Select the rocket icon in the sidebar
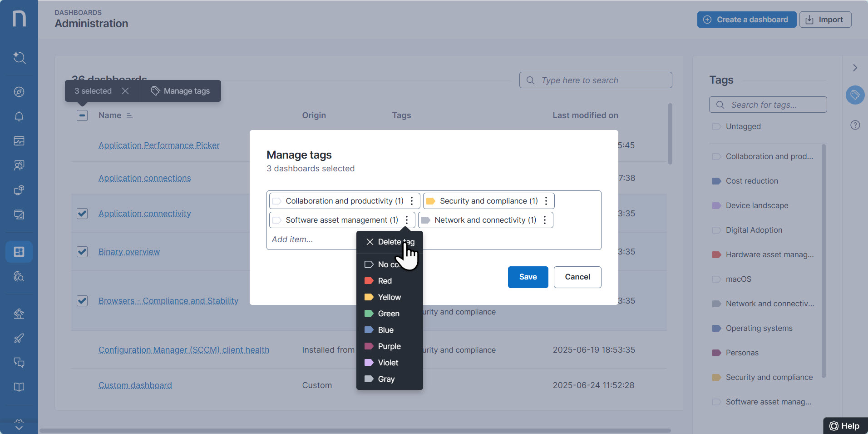The width and height of the screenshot is (868, 434). click(x=19, y=338)
